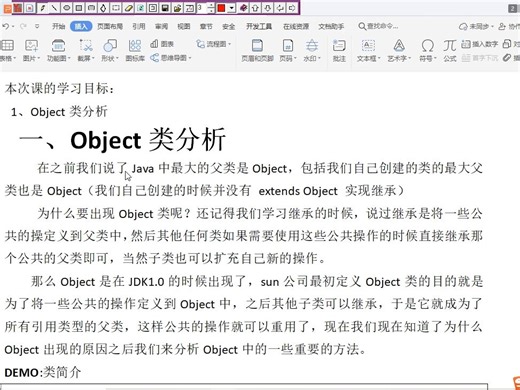Click 插入数字 insert number button

480,44
